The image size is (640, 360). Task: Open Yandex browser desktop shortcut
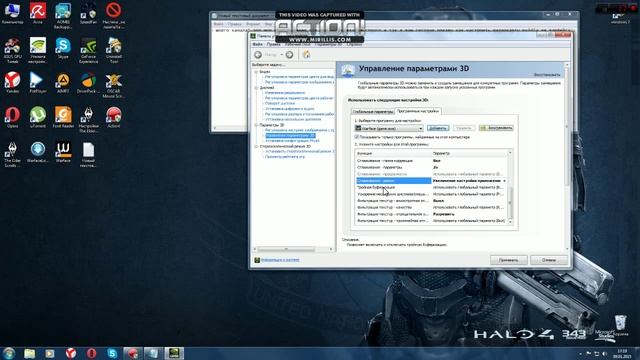coord(12,83)
